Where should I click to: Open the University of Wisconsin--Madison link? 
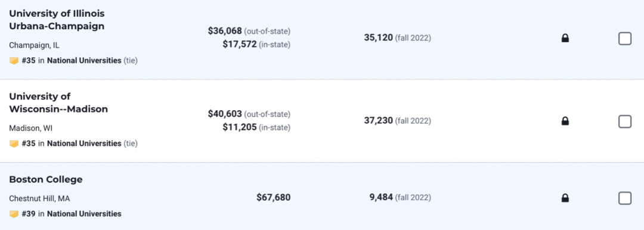tap(58, 102)
